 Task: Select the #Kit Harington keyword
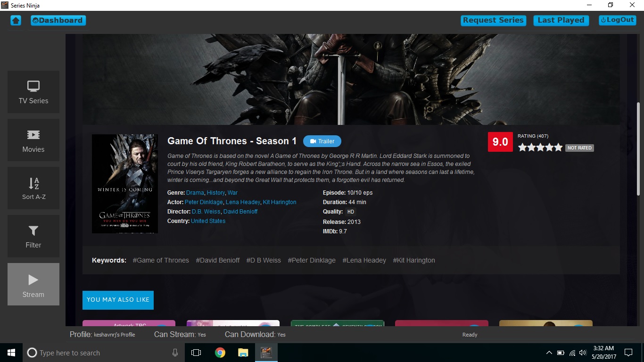414,260
